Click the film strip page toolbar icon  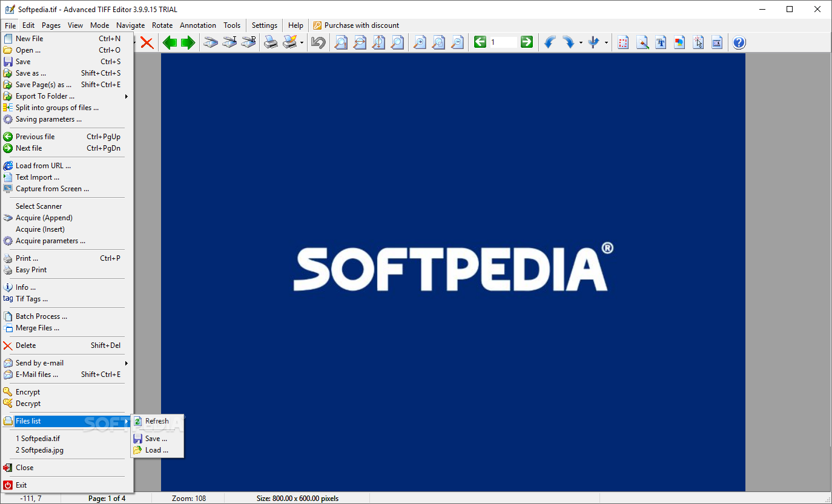(717, 42)
